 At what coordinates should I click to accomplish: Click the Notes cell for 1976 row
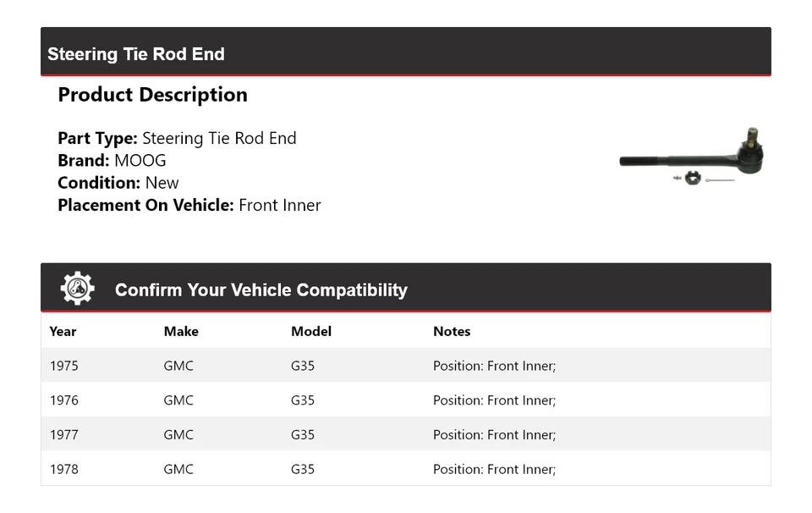point(494,400)
